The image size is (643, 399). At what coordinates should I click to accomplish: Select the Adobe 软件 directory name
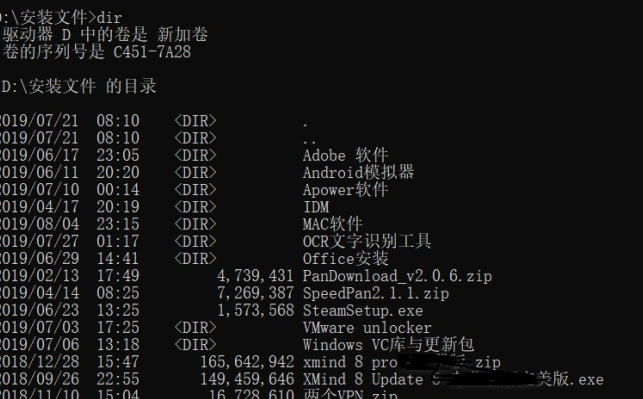pos(345,155)
